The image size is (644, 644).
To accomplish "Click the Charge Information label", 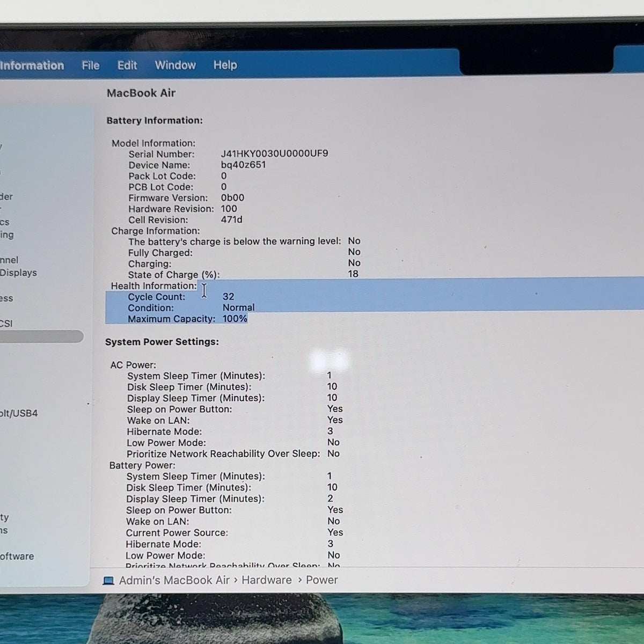I will click(156, 231).
